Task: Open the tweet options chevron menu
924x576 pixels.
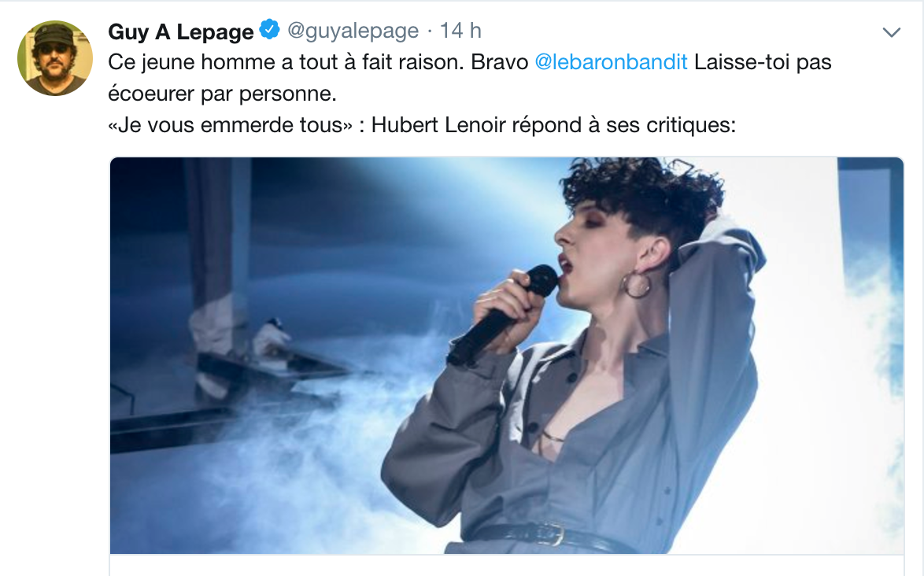Action: click(891, 32)
